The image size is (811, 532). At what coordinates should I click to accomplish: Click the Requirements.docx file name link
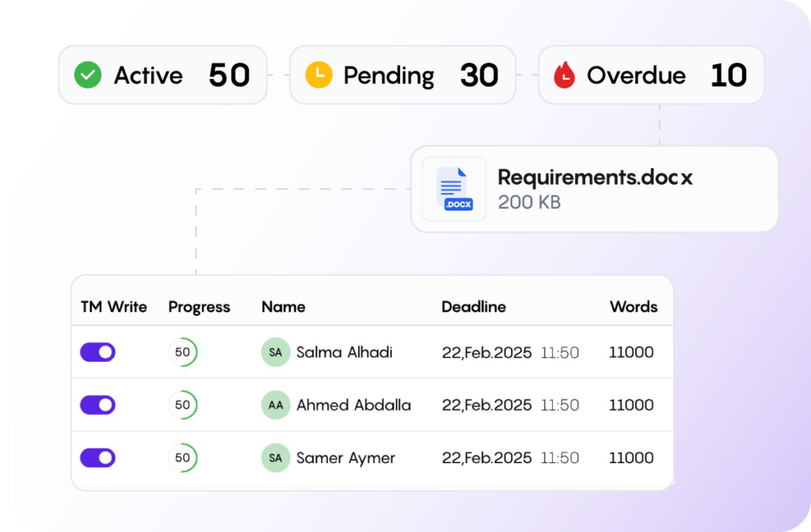tap(595, 177)
